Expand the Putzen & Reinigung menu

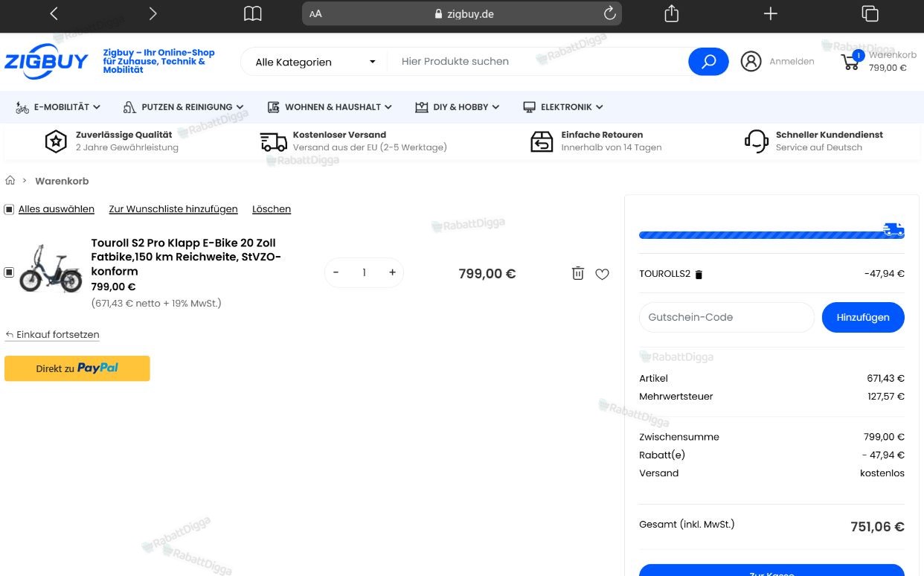coord(183,107)
